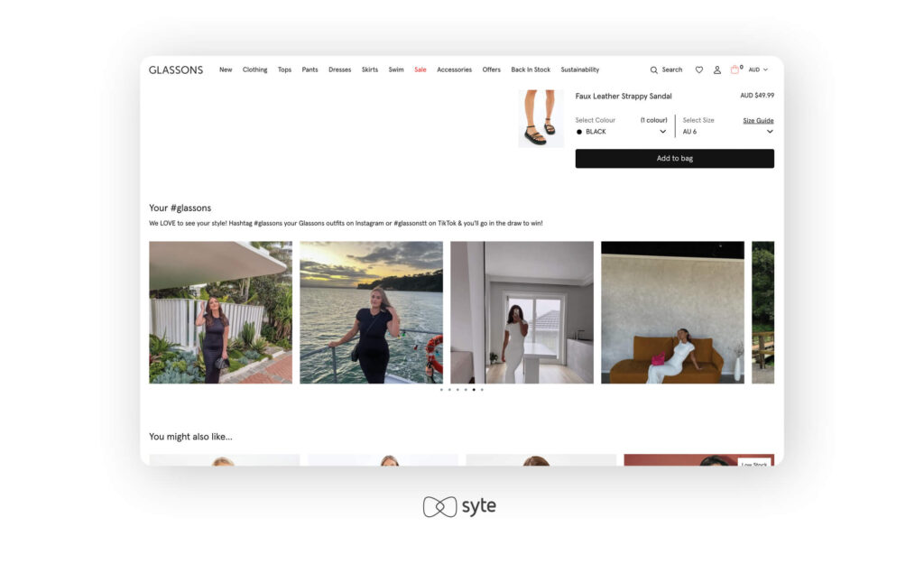
Task: Select the Skirts category
Action: [x=369, y=69]
